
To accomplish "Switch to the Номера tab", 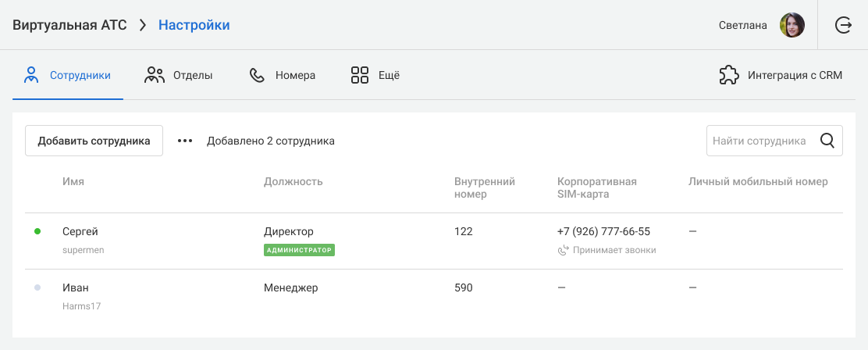I will point(283,75).
